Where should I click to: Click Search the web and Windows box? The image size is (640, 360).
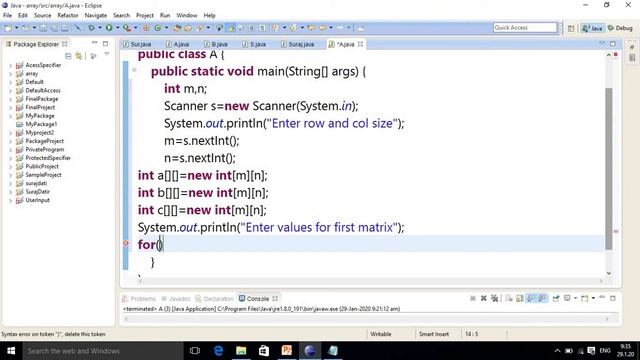[103, 351]
